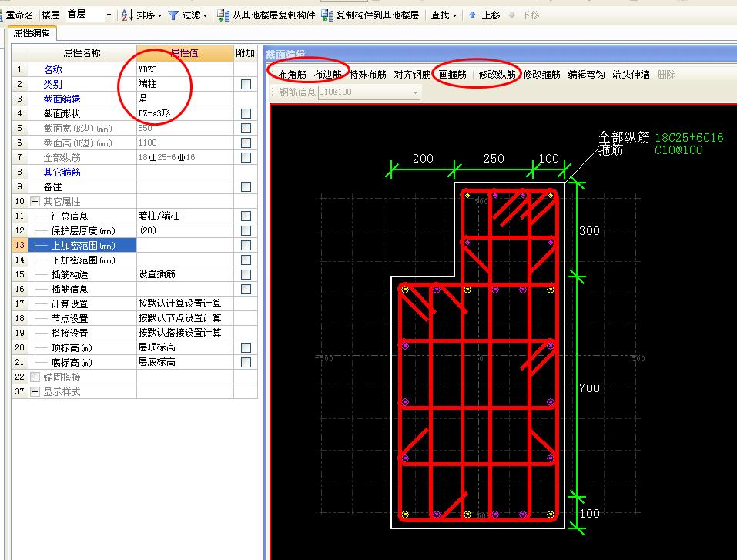Viewport: 737px width, 560px height.
Task: Click the 下加密范围 value field
Action: click(x=185, y=260)
